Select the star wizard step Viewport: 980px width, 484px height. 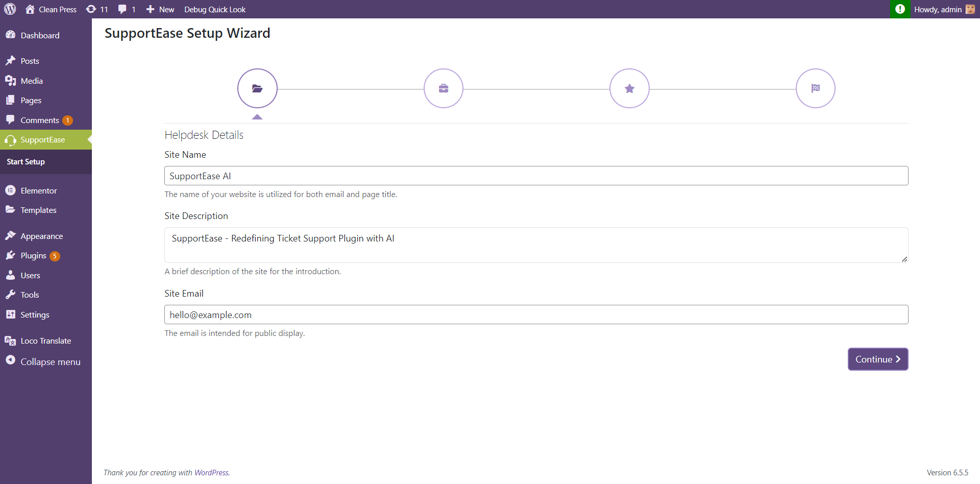[630, 88]
